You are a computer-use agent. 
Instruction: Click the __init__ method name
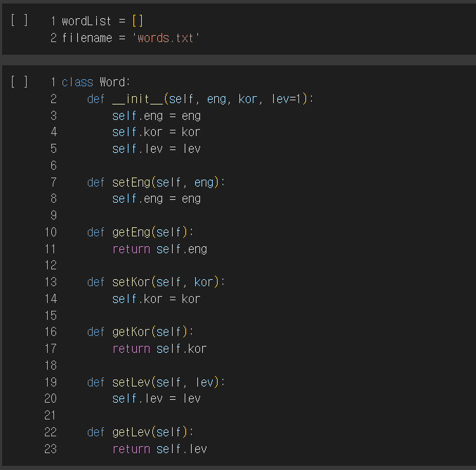[x=138, y=99]
